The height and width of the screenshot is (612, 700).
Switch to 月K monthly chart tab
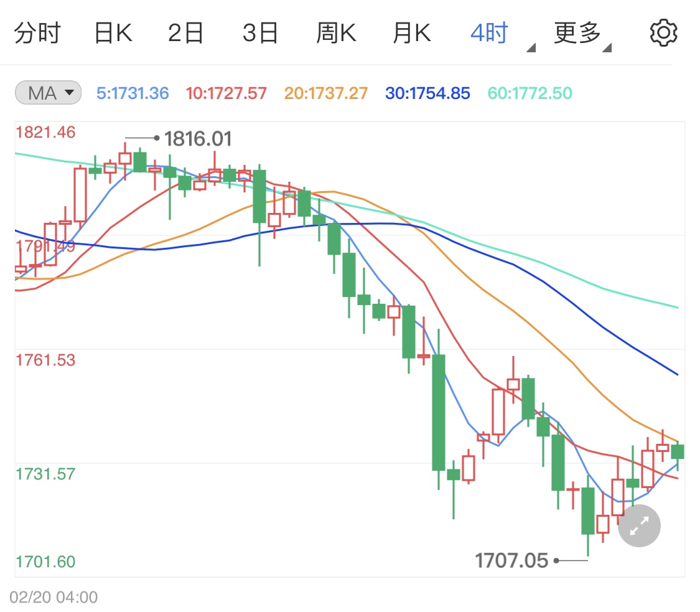[x=412, y=33]
